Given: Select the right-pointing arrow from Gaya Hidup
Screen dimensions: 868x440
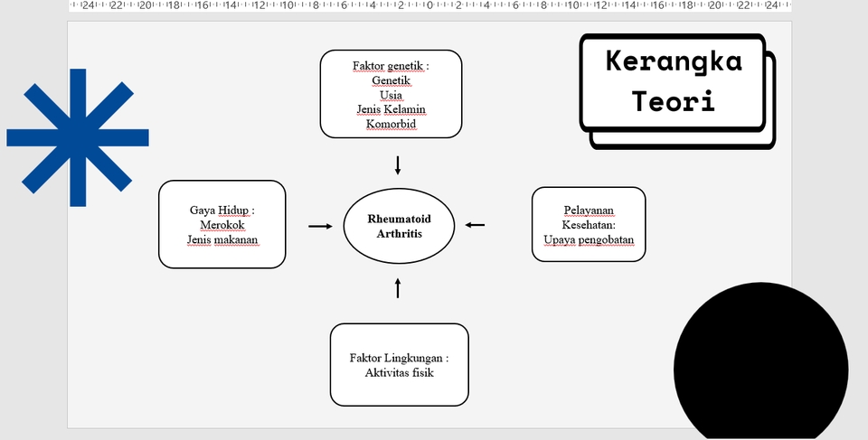Looking at the screenshot, I should coord(320,226).
